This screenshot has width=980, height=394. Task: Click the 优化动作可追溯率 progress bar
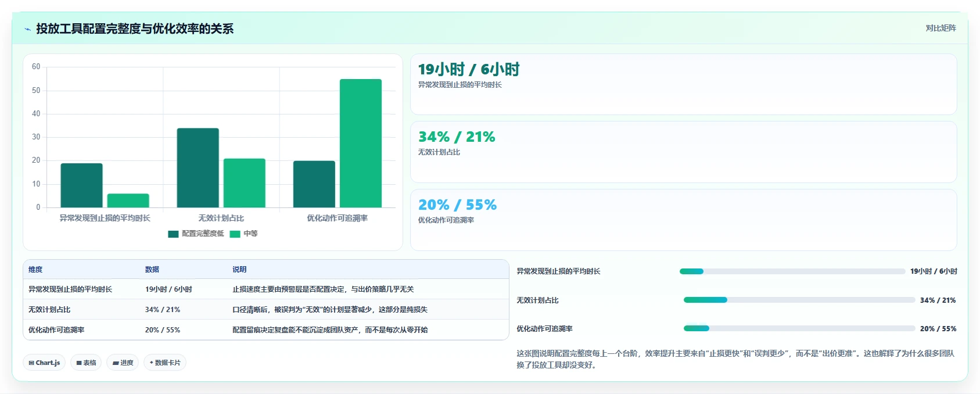click(x=799, y=328)
